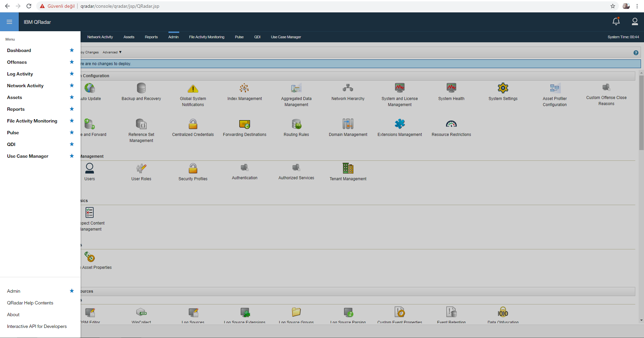The image size is (644, 338).
Task: Open Interactive API for Developers link
Action: (x=37, y=326)
